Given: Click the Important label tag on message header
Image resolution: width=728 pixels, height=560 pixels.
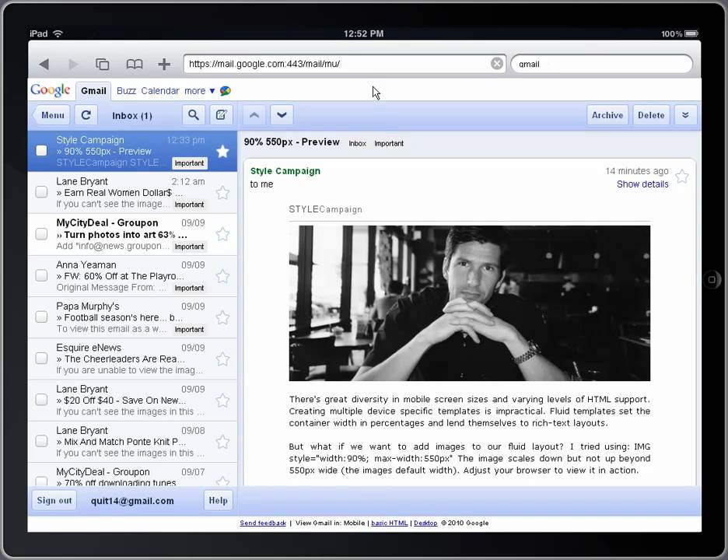Looking at the screenshot, I should [389, 143].
